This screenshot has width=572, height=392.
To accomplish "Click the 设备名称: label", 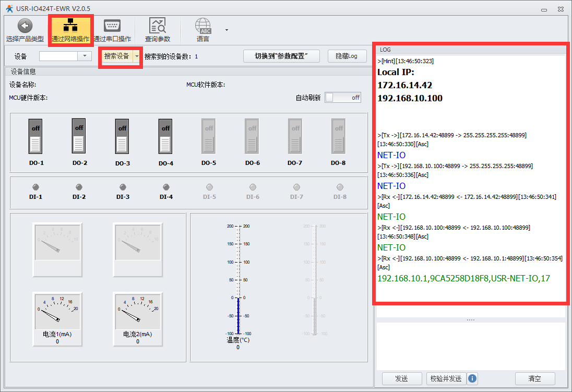I will [x=22, y=85].
